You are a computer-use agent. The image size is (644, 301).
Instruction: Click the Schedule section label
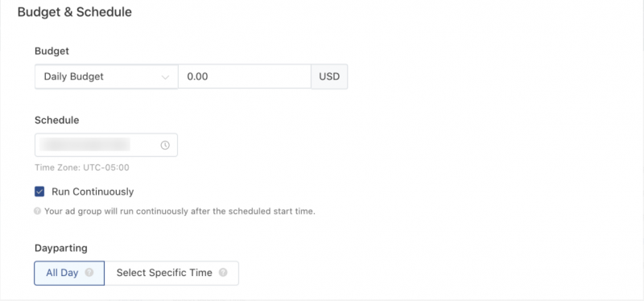click(57, 120)
